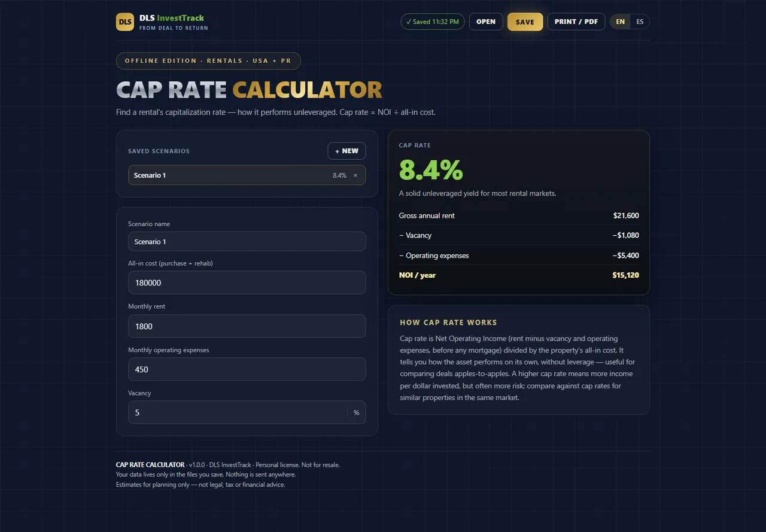Click the SAVED SCENARIOS label
This screenshot has width=766, height=532.
[159, 151]
